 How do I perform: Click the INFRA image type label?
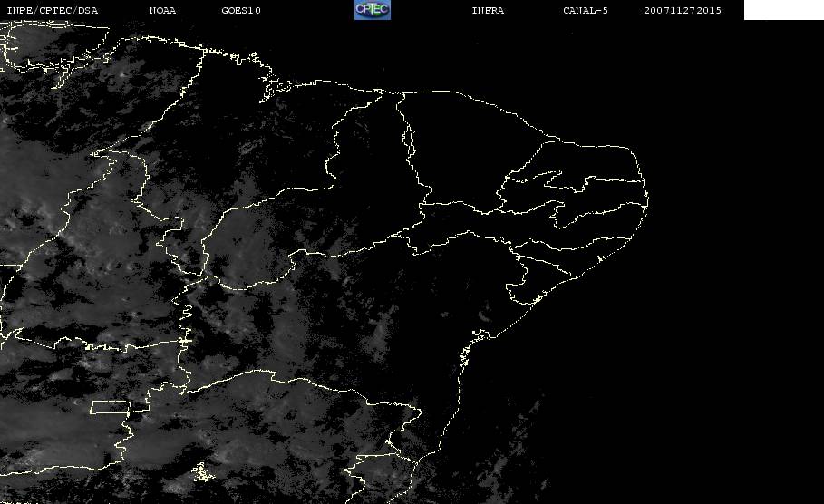click(488, 11)
